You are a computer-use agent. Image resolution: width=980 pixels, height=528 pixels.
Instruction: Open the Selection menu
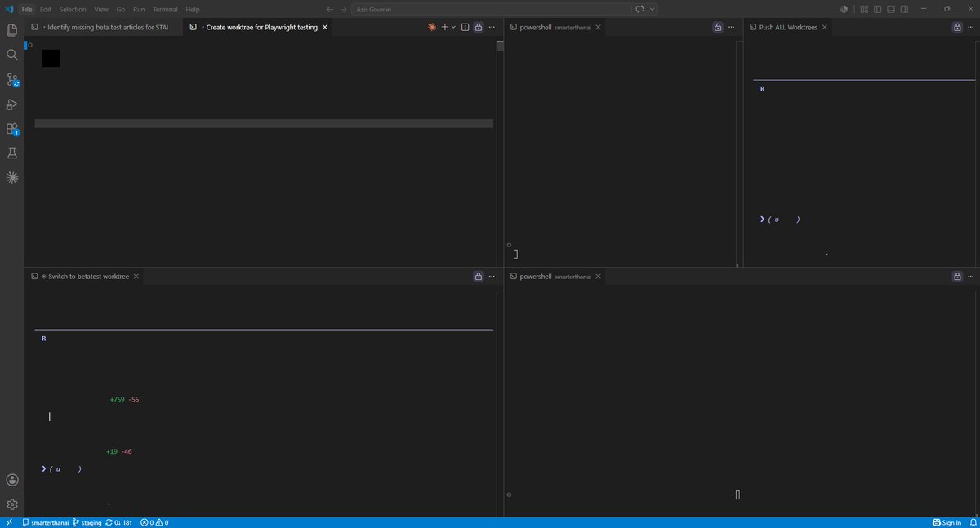point(73,9)
